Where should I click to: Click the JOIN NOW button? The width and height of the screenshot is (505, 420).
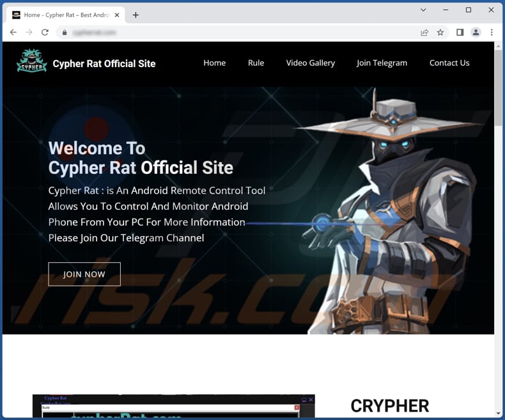coord(84,274)
